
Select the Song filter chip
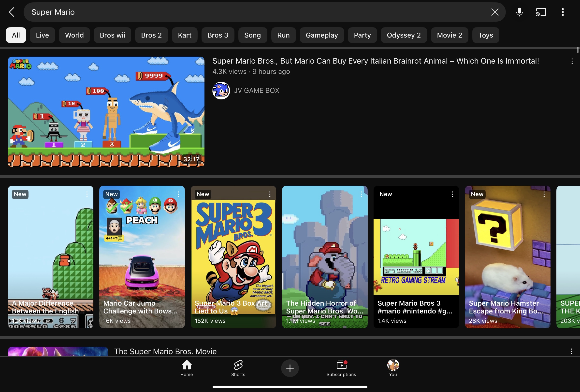click(x=253, y=35)
